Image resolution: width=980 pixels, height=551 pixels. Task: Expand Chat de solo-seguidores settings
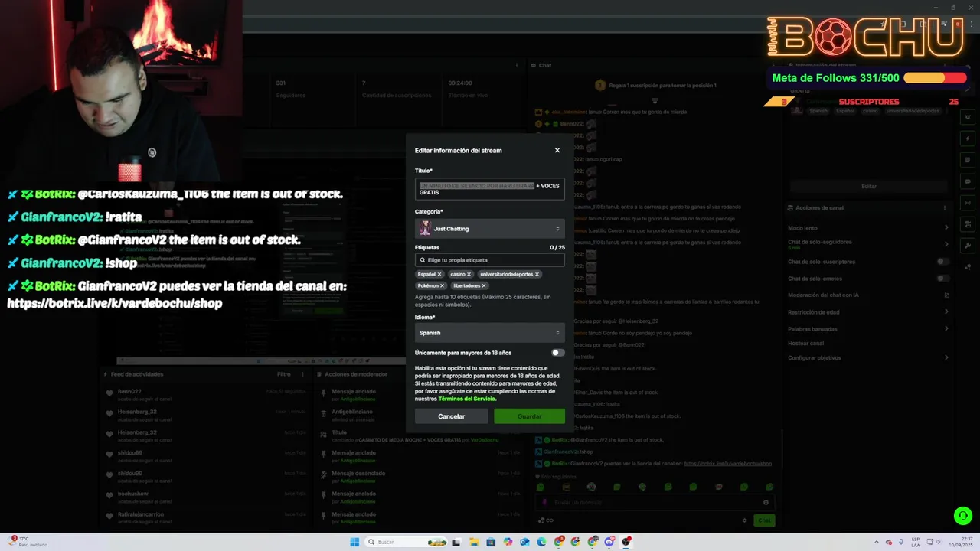868,244
